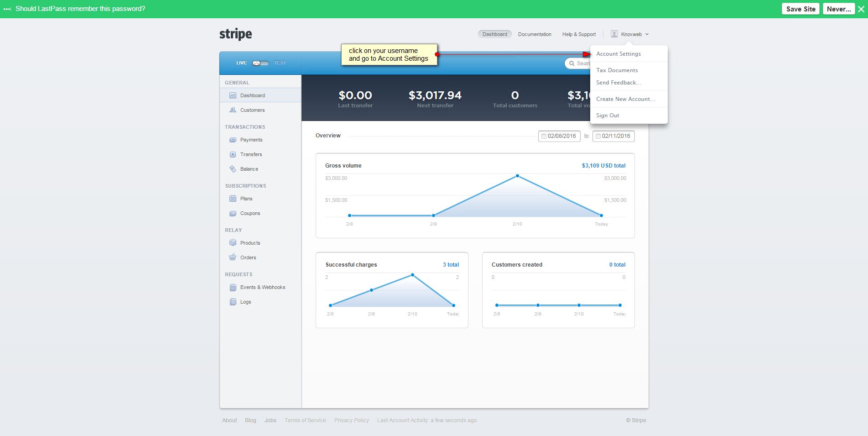Click the LastPass Save Site button
The height and width of the screenshot is (436, 868).
[x=801, y=9]
